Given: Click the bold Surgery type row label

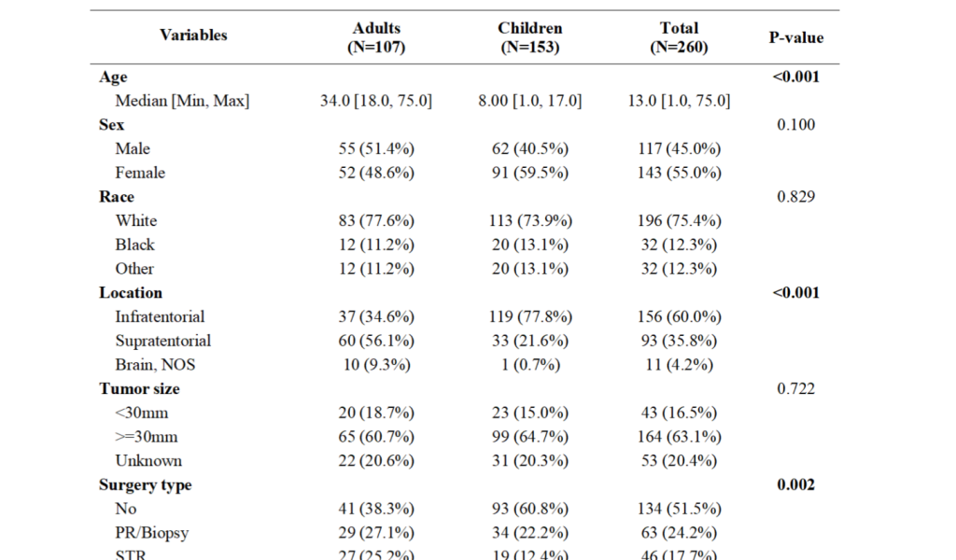Looking at the screenshot, I should 146,484.
